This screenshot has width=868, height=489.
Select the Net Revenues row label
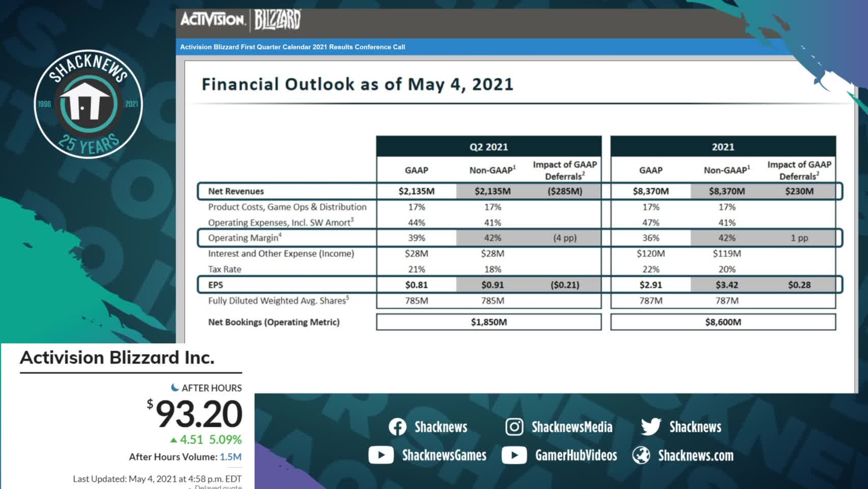236,191
